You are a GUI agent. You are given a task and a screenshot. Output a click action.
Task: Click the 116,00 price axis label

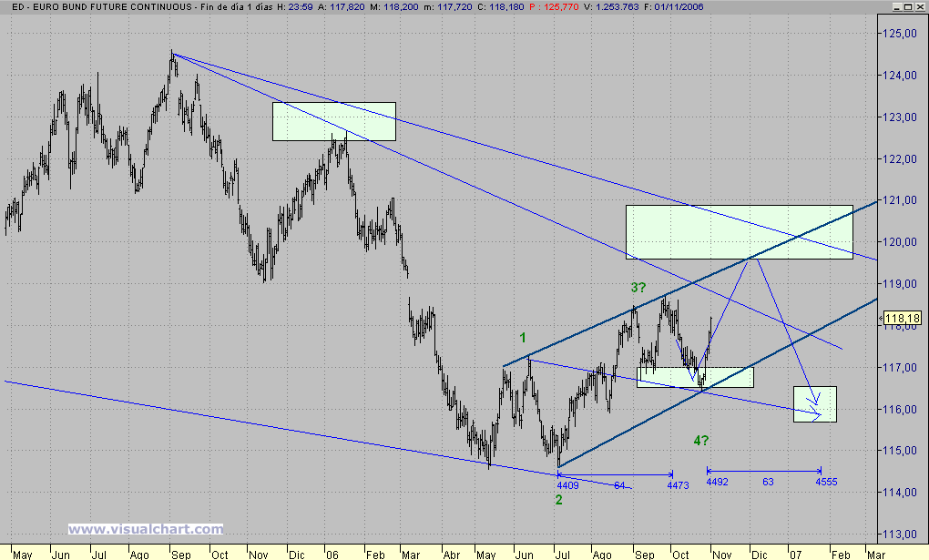[899, 409]
